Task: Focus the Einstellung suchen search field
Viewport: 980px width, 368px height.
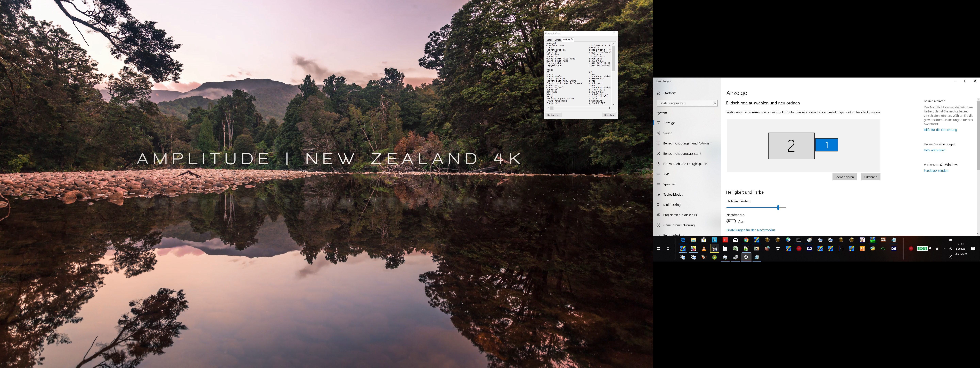Action: click(x=687, y=103)
